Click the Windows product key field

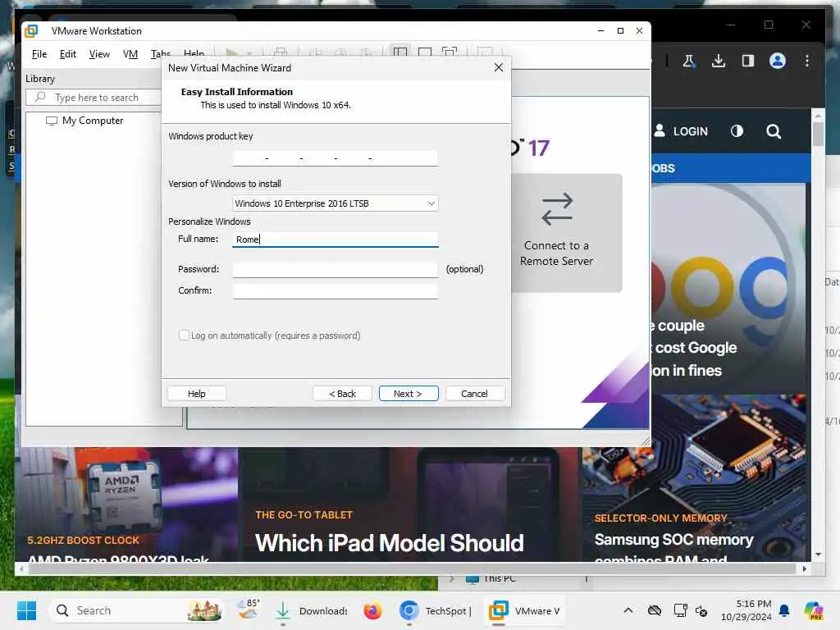click(x=335, y=158)
